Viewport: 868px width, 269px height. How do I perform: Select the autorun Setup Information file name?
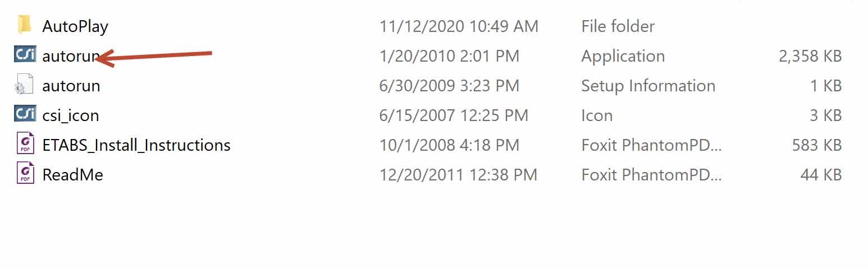[x=71, y=86]
